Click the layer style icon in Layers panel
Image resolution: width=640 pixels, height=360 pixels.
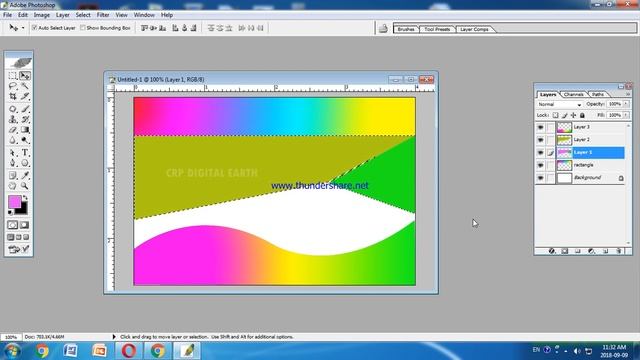(552, 251)
